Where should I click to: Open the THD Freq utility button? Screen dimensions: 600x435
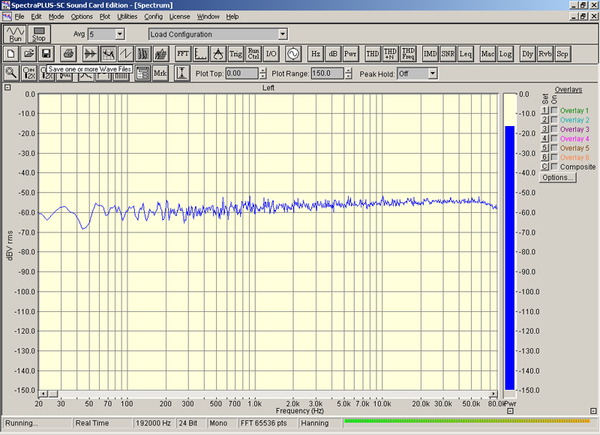pos(408,54)
